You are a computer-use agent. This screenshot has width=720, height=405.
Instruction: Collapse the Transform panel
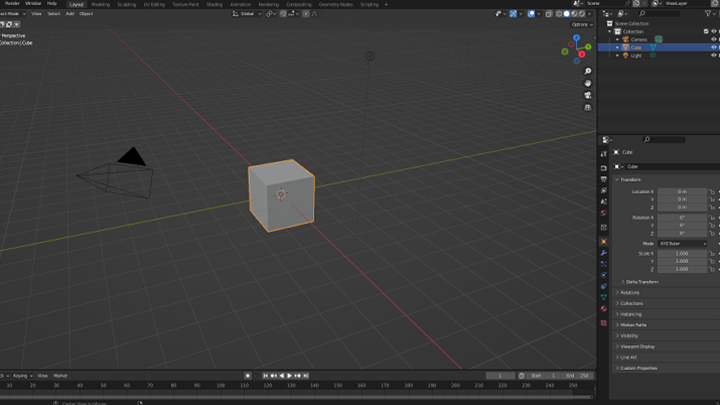pyautogui.click(x=630, y=180)
